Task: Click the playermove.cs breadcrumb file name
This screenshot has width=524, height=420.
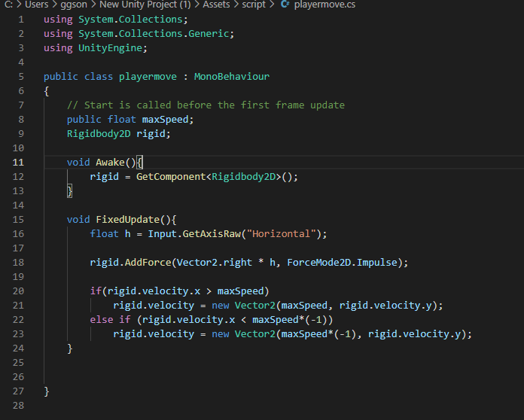Action: click(x=324, y=5)
